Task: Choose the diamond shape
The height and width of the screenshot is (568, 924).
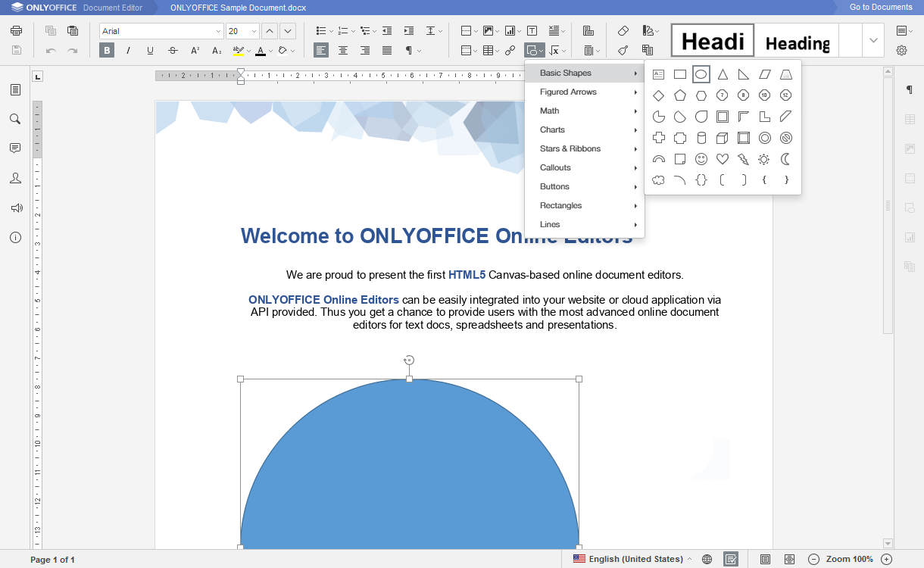Action: point(659,95)
